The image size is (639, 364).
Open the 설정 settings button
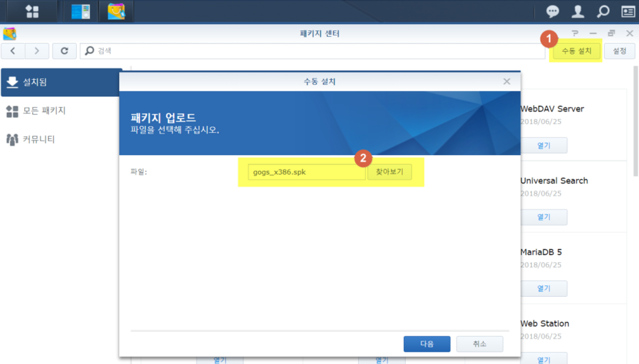619,51
